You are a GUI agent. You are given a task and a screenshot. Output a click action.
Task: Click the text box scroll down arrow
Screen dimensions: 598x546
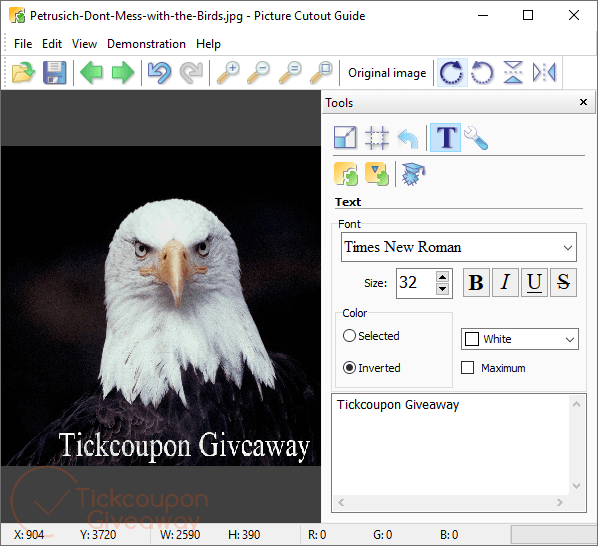pyautogui.click(x=576, y=486)
